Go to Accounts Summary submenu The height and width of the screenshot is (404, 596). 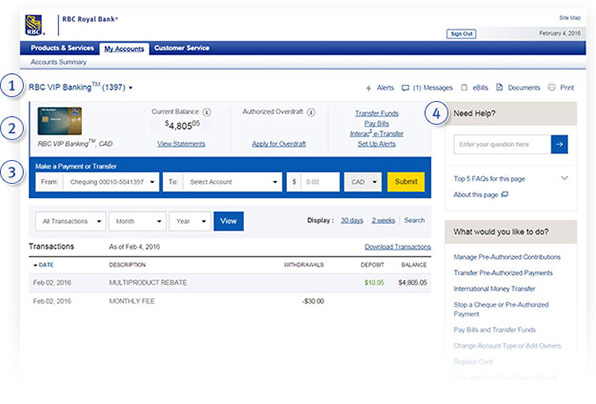click(x=59, y=62)
